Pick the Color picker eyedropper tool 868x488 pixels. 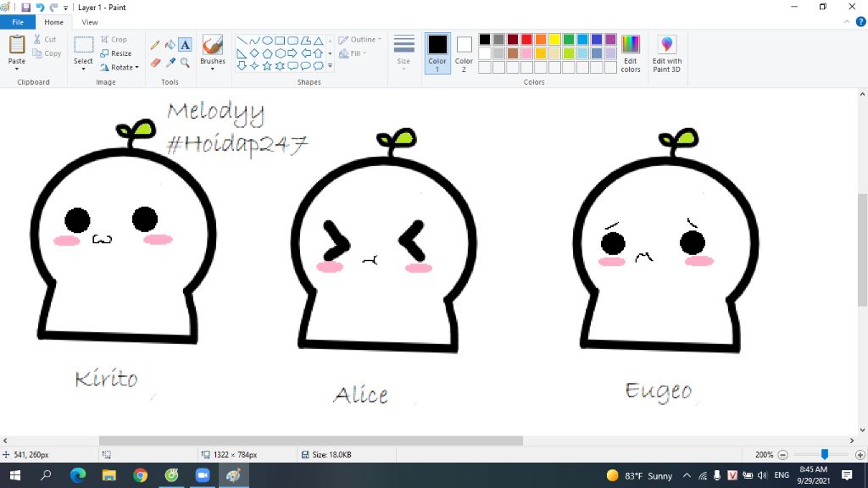(170, 63)
